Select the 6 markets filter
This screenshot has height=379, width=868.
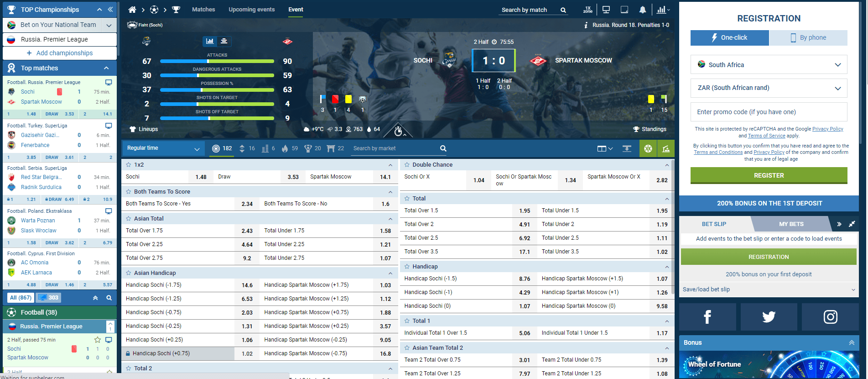coord(269,148)
